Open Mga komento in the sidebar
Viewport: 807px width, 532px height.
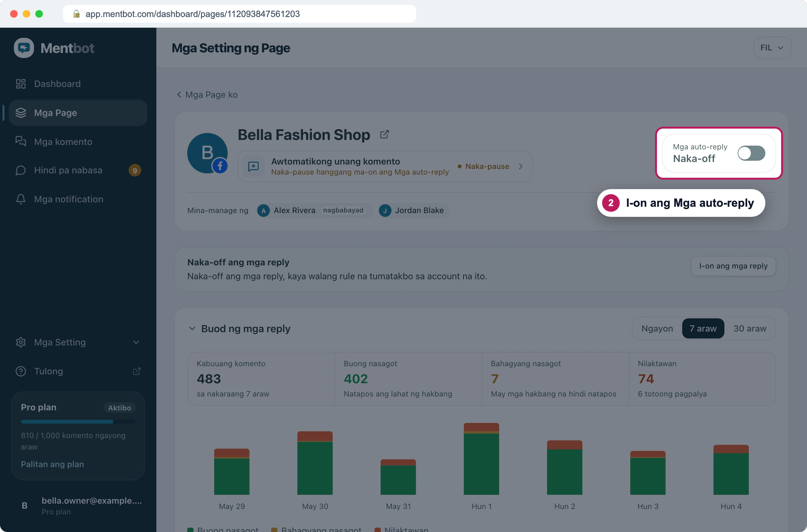[78, 142]
